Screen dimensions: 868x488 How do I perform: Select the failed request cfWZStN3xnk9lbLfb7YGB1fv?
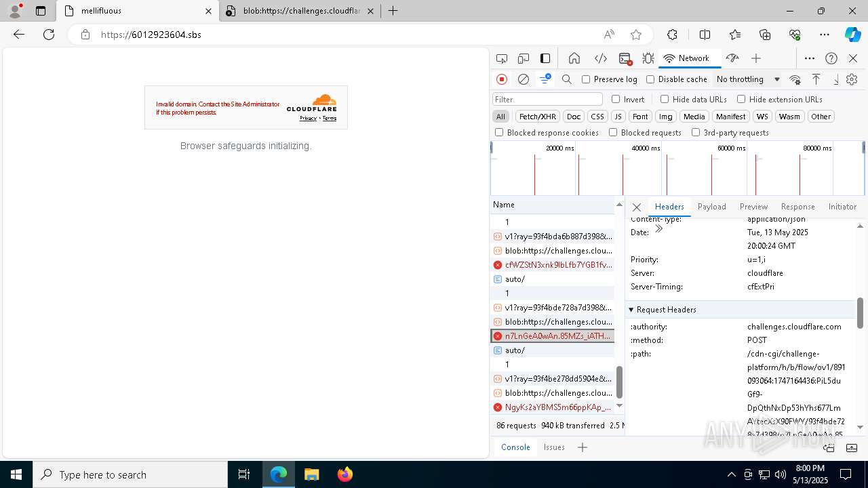click(x=553, y=265)
